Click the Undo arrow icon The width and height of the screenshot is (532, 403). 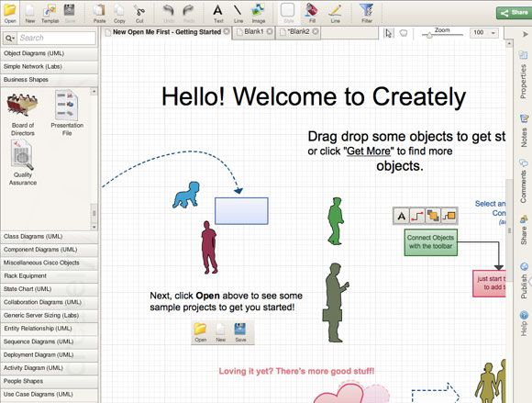[x=169, y=13]
